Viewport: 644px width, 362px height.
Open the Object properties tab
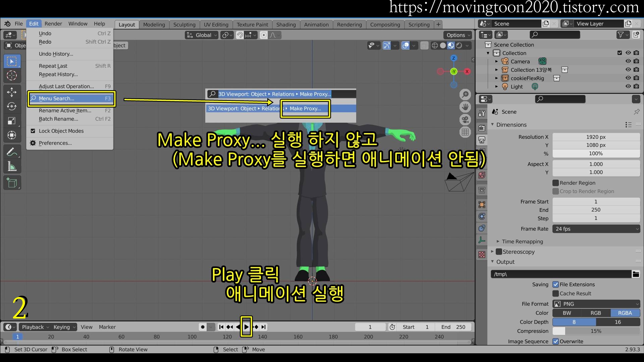pyautogui.click(x=482, y=204)
